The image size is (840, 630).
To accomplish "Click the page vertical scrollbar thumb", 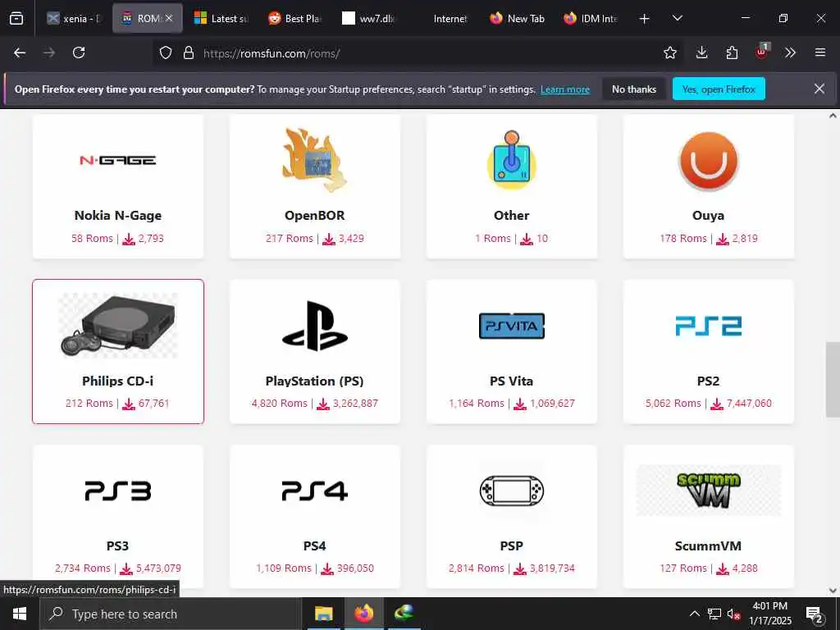I will click(833, 379).
